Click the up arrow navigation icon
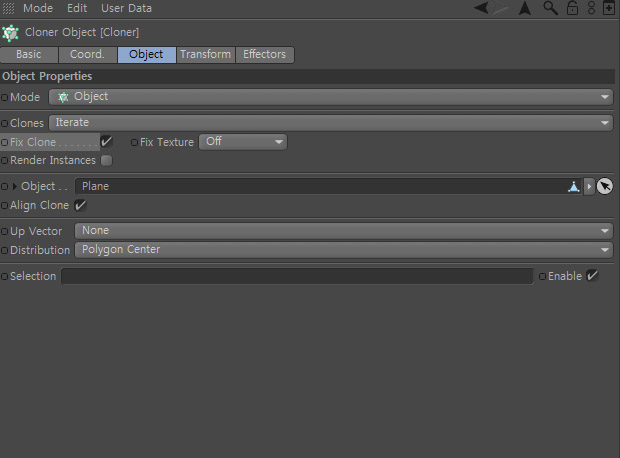Screen dimensions: 620x458 coord(525,8)
